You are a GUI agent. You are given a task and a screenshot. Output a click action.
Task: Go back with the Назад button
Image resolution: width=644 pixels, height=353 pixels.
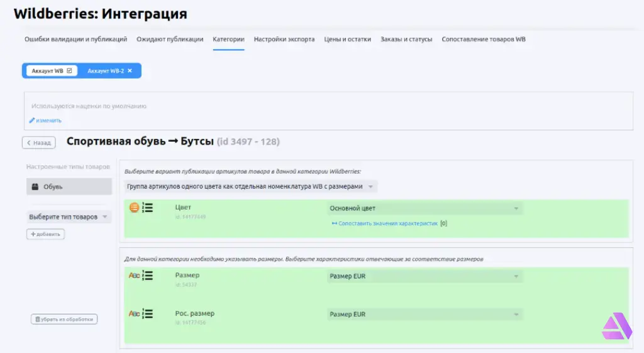38,143
